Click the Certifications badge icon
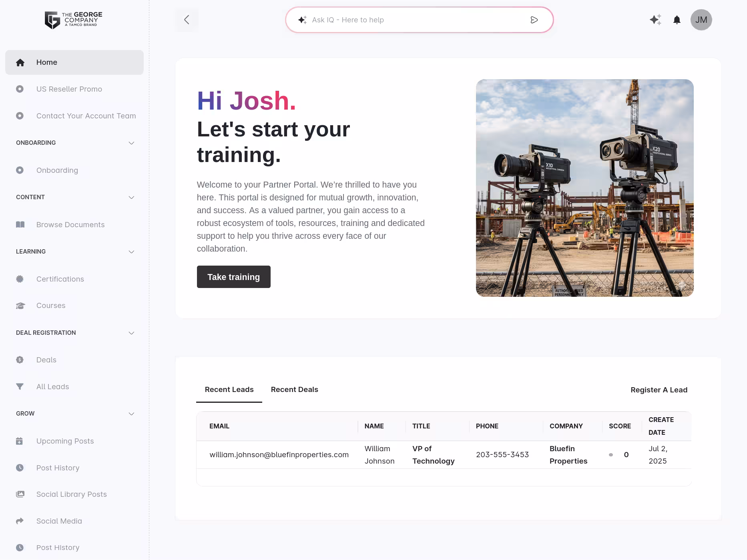747x560 pixels. click(20, 279)
